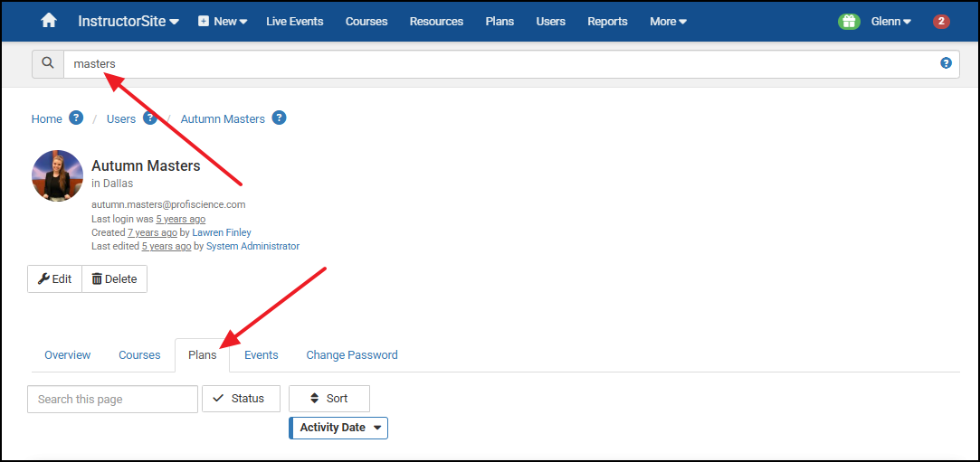
Task: Open Resources in top navigation
Action: tap(436, 21)
